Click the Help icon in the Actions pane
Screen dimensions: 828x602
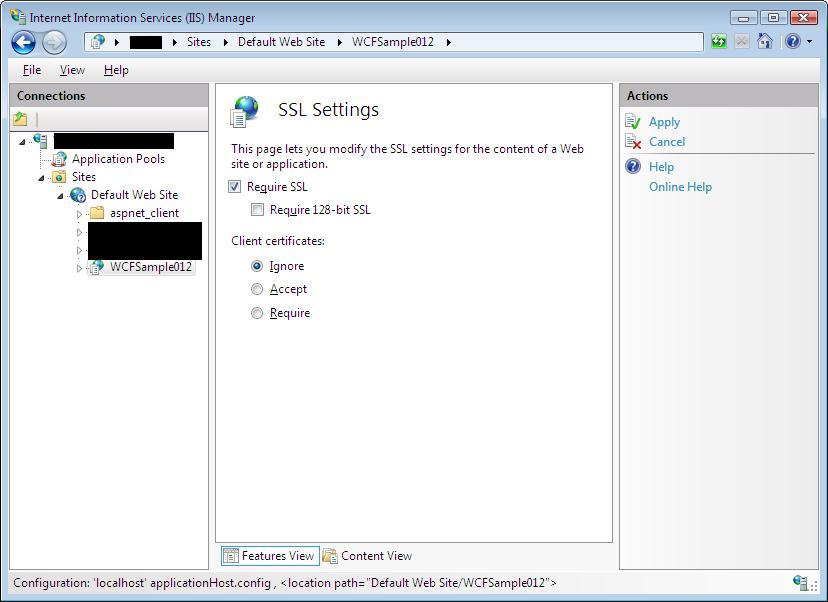click(x=633, y=166)
